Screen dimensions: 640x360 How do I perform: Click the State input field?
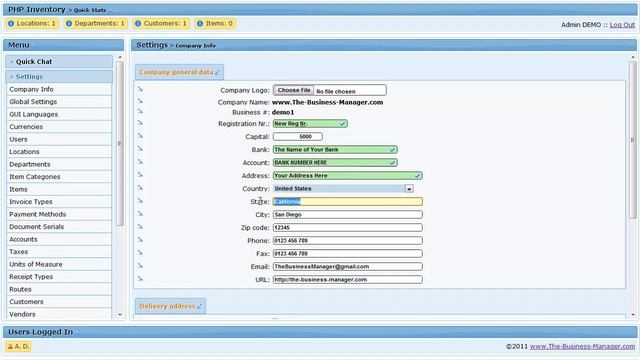[x=348, y=202]
